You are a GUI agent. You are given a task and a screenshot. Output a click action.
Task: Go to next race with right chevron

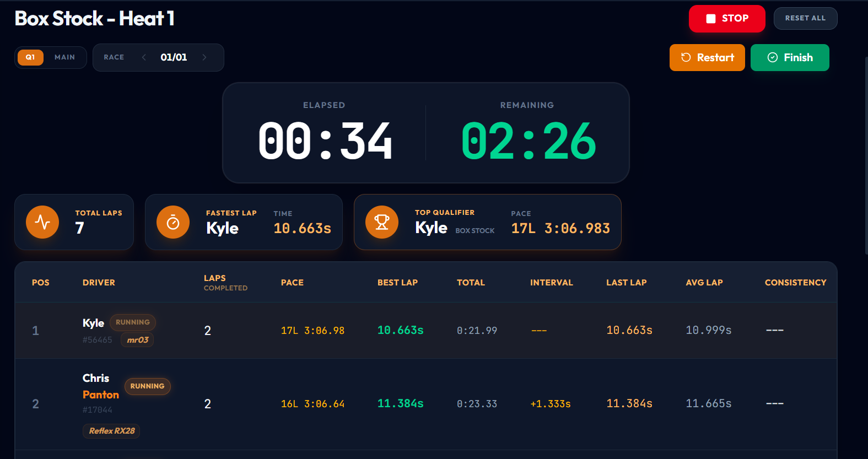click(x=204, y=57)
